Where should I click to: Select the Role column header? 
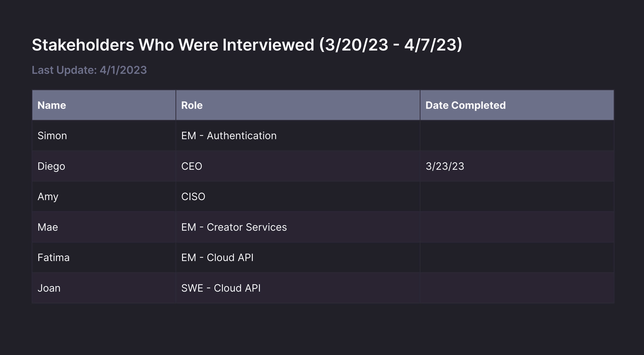coord(298,105)
